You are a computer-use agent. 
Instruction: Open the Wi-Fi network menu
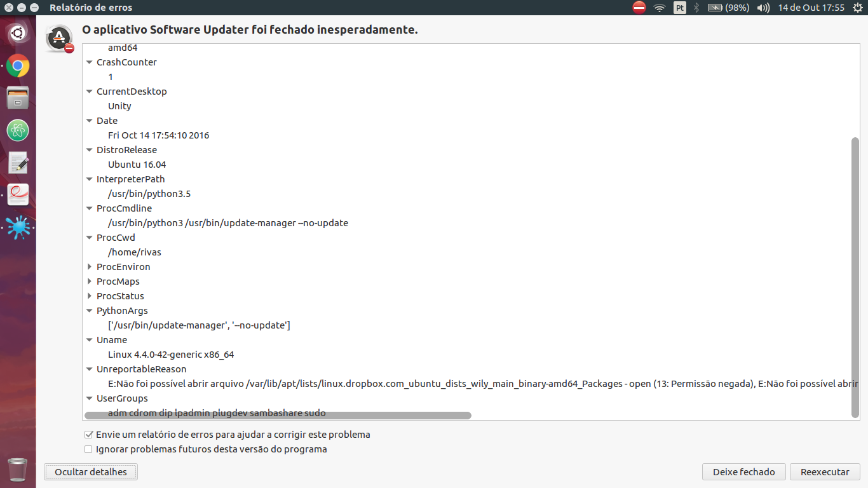coord(660,8)
